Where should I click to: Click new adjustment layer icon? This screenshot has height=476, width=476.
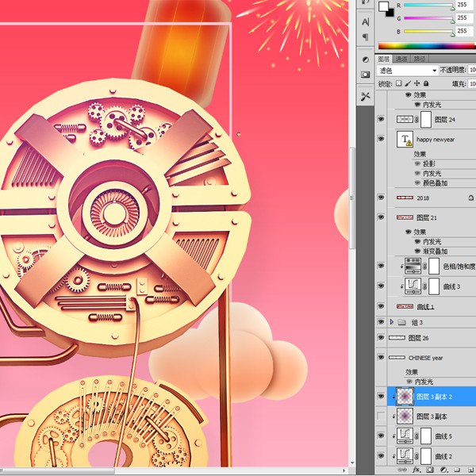coord(443,470)
